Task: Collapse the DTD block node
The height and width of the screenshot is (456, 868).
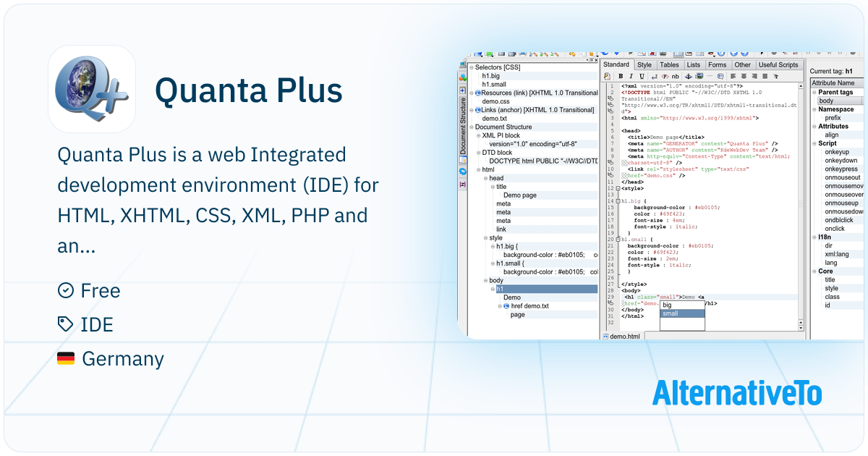Action: [479, 153]
